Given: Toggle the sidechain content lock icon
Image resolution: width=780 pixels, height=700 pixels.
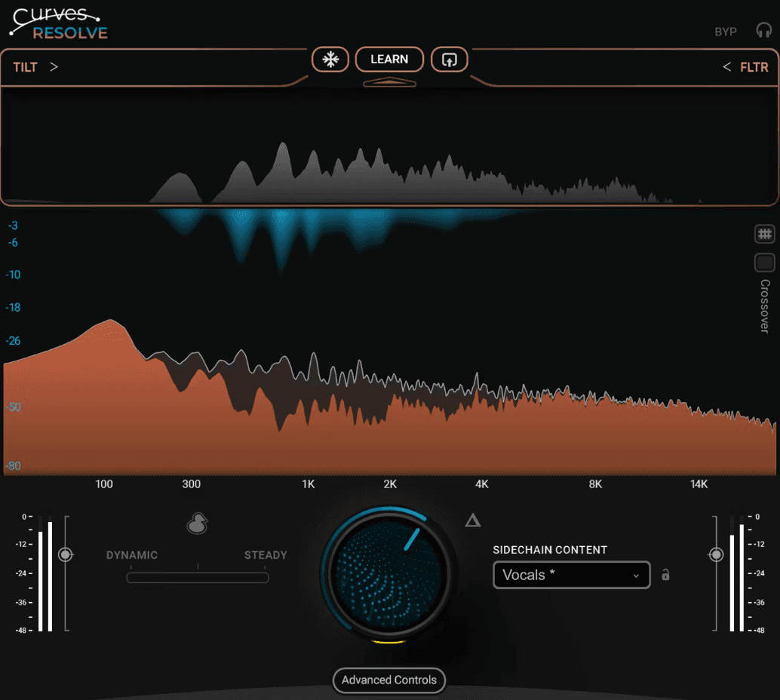Looking at the screenshot, I should click(665, 575).
